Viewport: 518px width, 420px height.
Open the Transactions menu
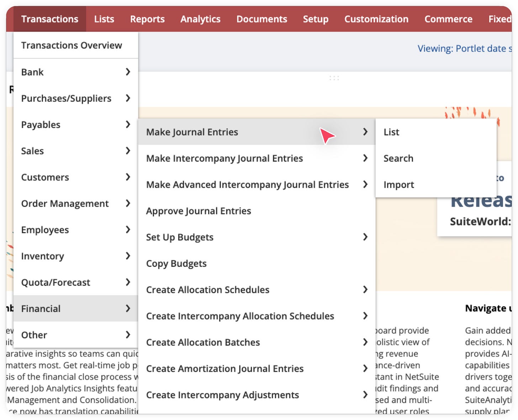50,19
